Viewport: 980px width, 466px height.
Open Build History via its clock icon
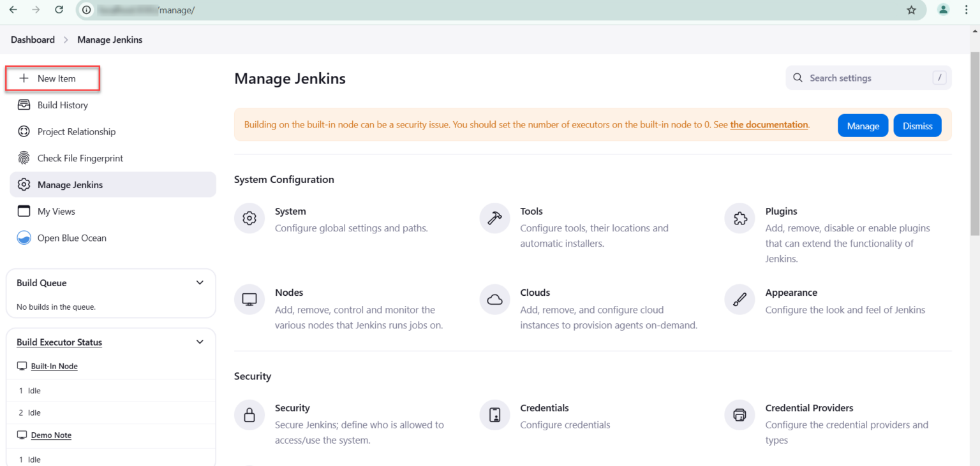click(24, 105)
